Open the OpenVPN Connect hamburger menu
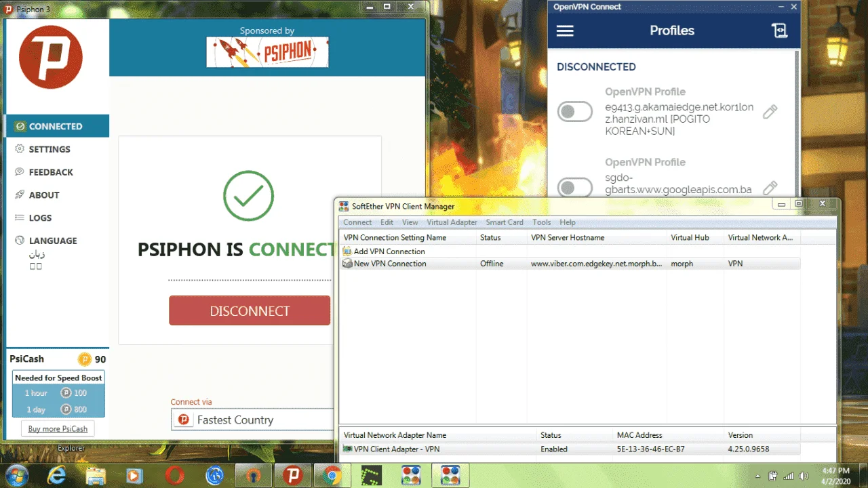This screenshot has height=488, width=868. 565,30
